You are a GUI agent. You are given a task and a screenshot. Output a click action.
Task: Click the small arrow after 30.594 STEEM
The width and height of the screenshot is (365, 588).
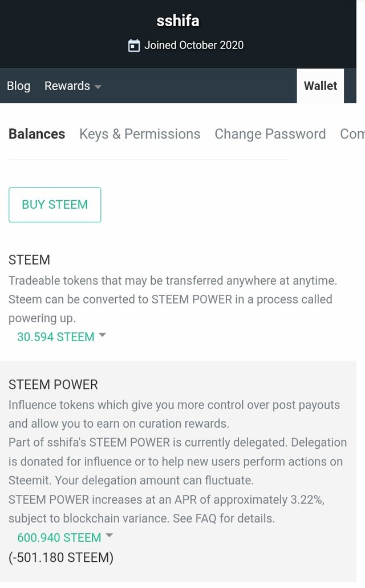[103, 336]
